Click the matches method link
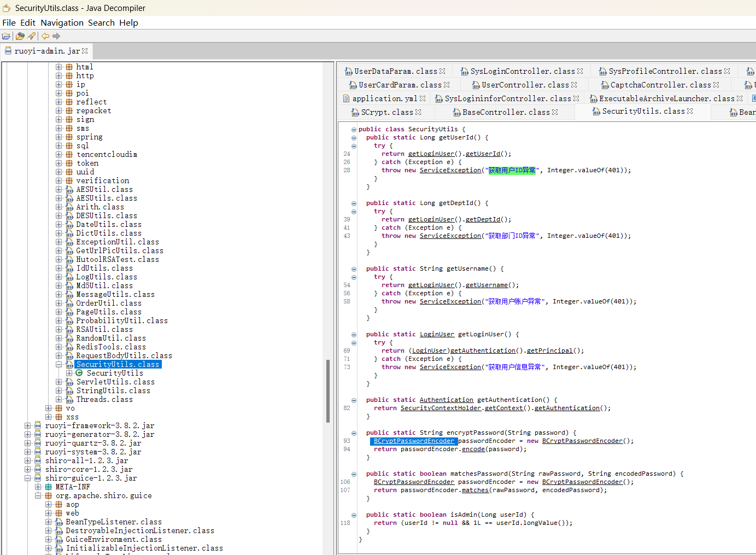 coord(475,490)
